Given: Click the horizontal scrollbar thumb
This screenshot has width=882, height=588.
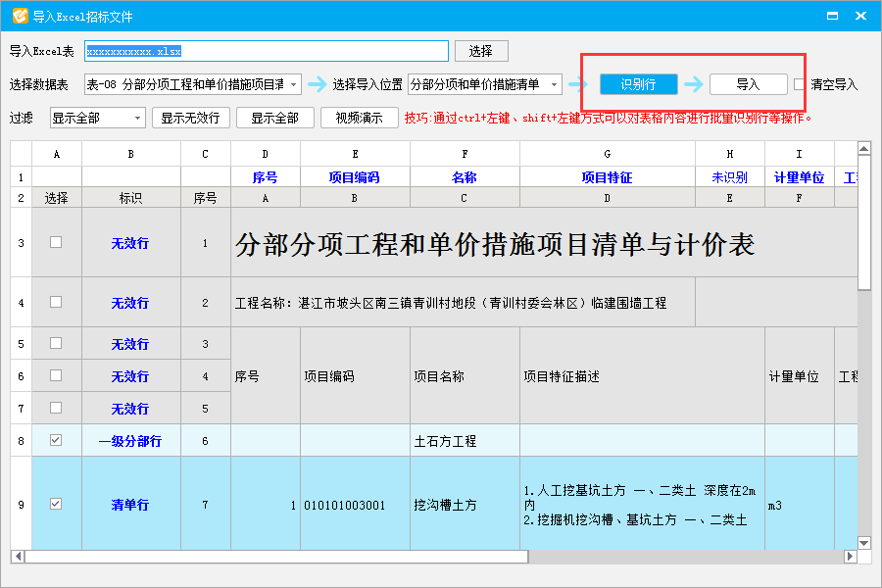Looking at the screenshot, I should [276, 557].
